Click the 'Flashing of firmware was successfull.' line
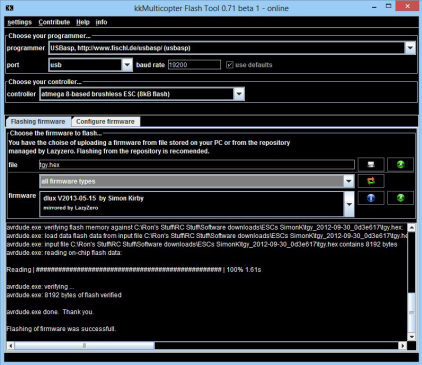 pyautogui.click(x=61, y=329)
